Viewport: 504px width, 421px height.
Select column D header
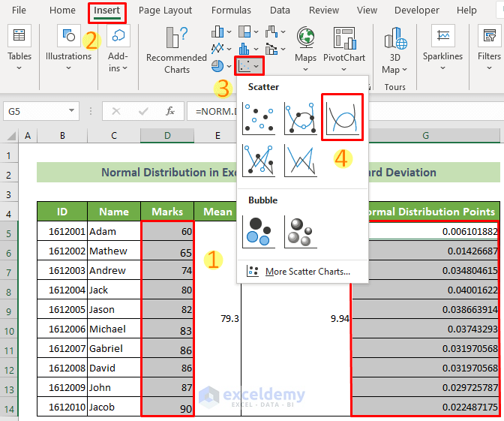[x=167, y=136]
